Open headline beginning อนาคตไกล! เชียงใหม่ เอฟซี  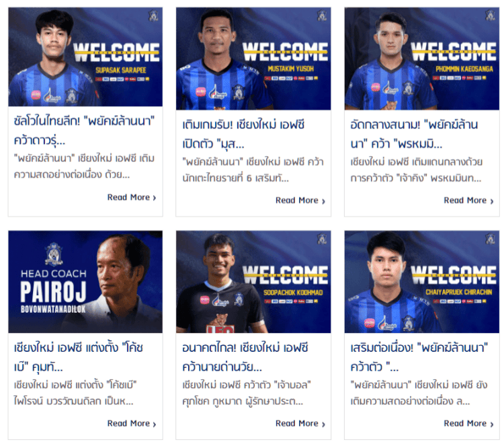(x=245, y=357)
